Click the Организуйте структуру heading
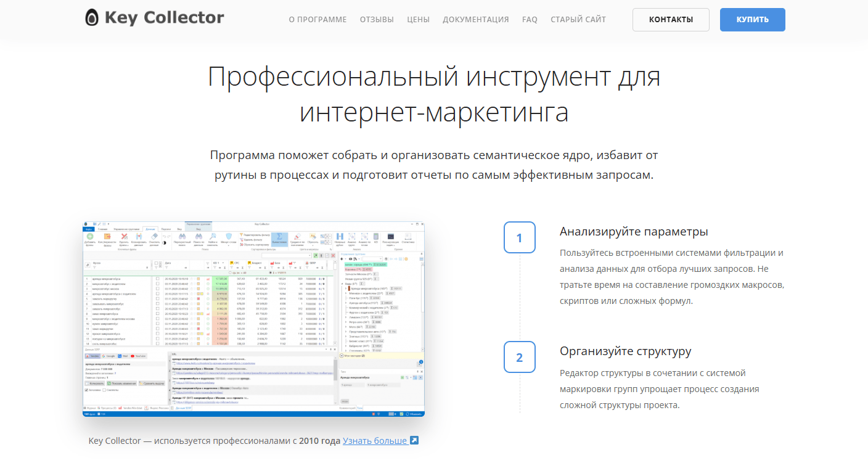Viewport: 868px width, 463px height. pos(626,351)
